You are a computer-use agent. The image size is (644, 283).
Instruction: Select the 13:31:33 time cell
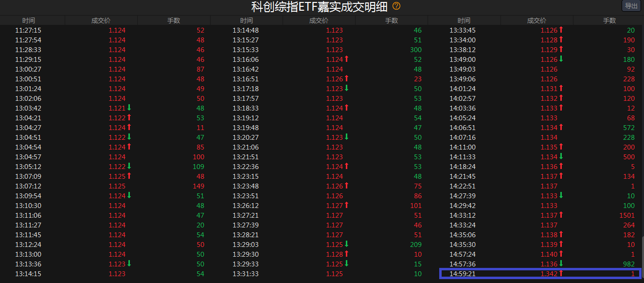(246, 274)
